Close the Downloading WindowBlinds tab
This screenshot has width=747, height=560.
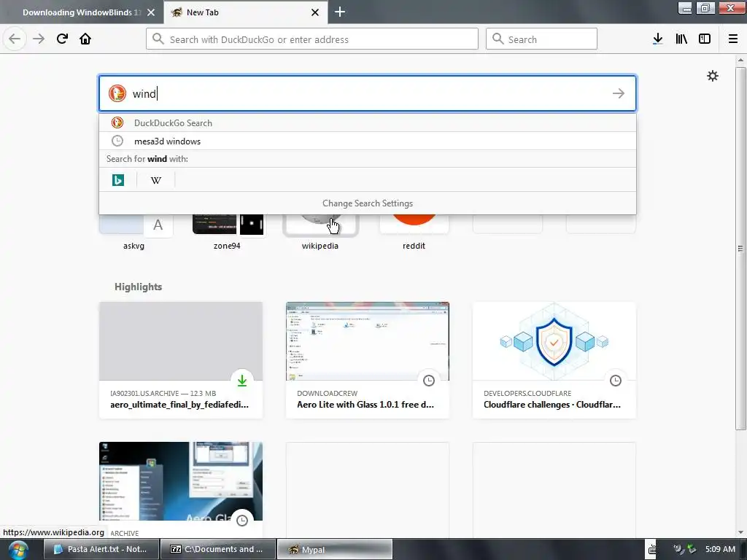pyautogui.click(x=151, y=12)
